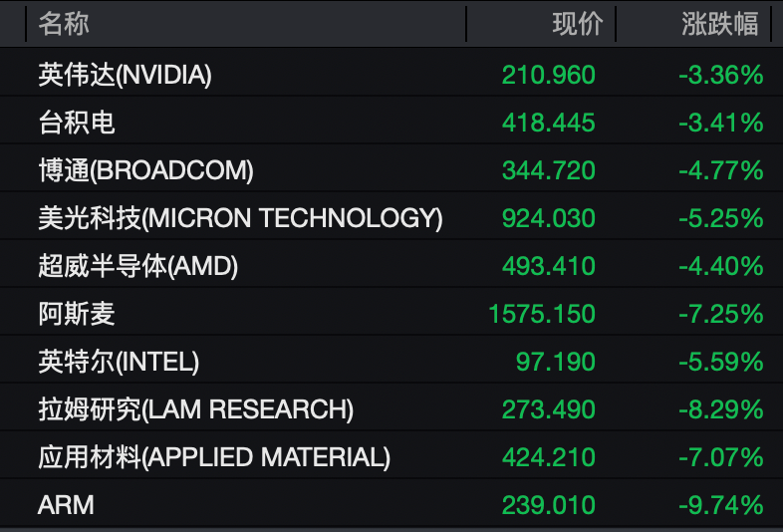Click price value 97.190
The height and width of the screenshot is (532, 783).
pos(555,362)
